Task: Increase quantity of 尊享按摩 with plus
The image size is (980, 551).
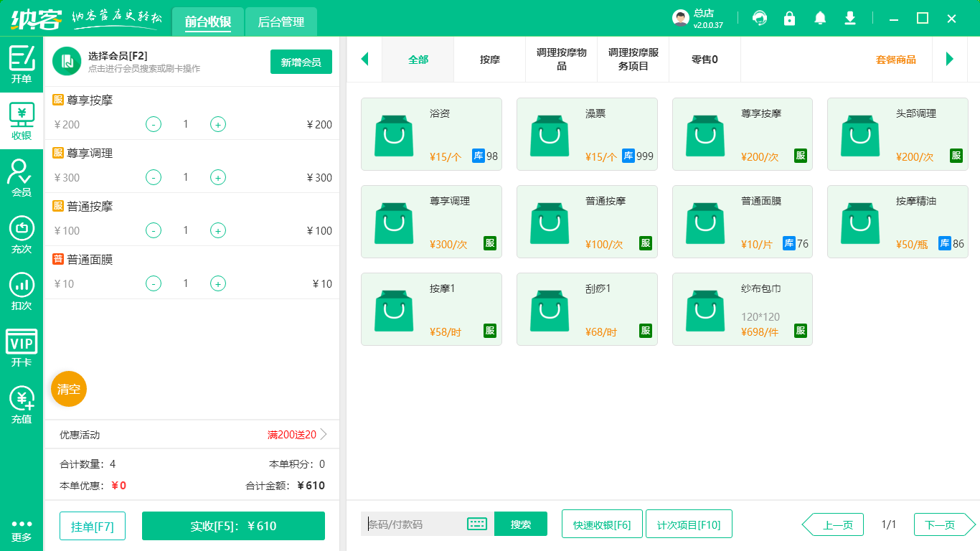Action: tap(218, 124)
